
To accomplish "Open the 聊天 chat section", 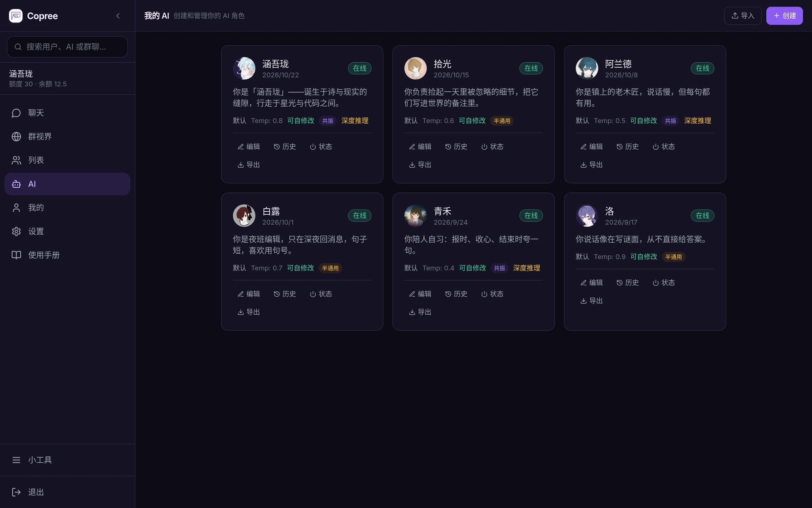I will [67, 113].
